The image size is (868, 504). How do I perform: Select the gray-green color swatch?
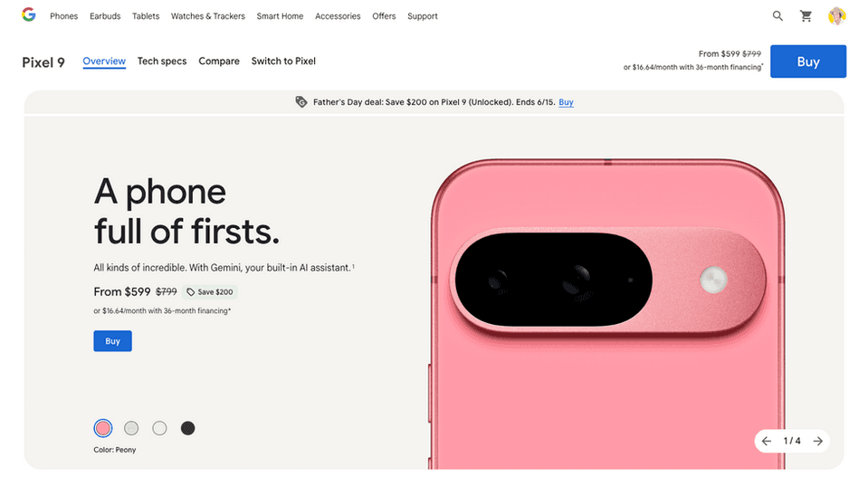[x=131, y=428]
